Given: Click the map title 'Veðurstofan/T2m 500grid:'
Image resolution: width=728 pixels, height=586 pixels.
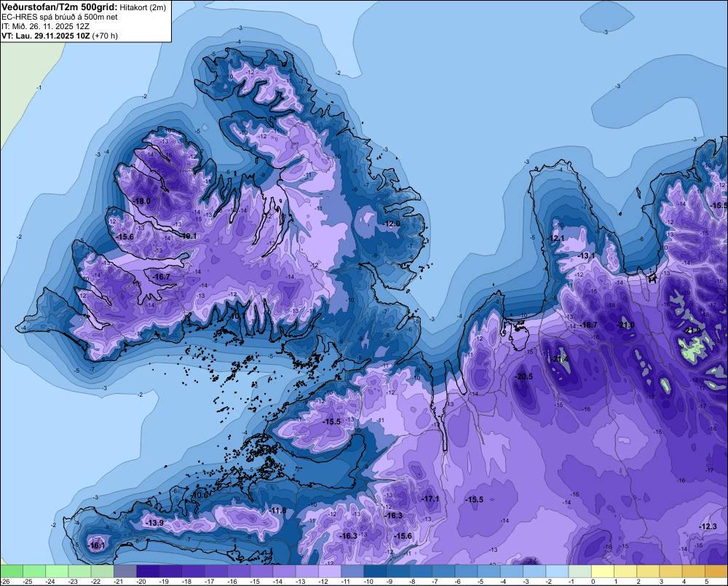Looking at the screenshot, I should point(60,7).
